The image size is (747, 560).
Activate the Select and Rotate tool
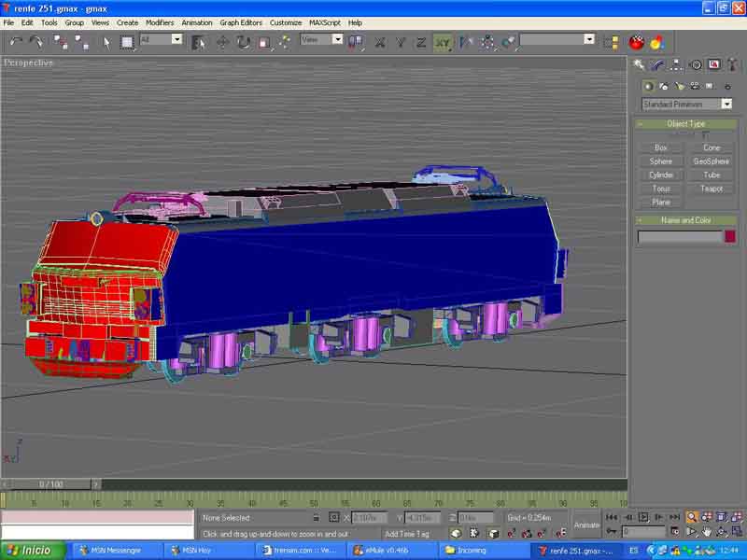pyautogui.click(x=244, y=42)
